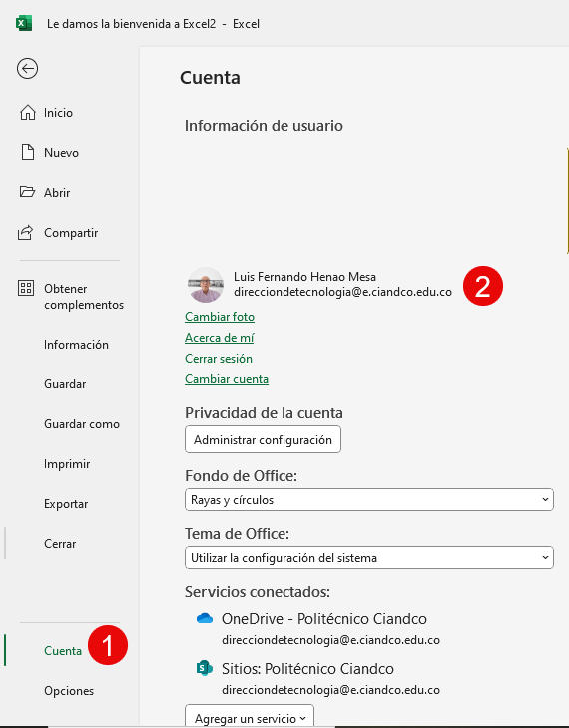Viewport: 569px width, 728px height.
Task: Click the Cambiar foto link
Action: (x=220, y=317)
